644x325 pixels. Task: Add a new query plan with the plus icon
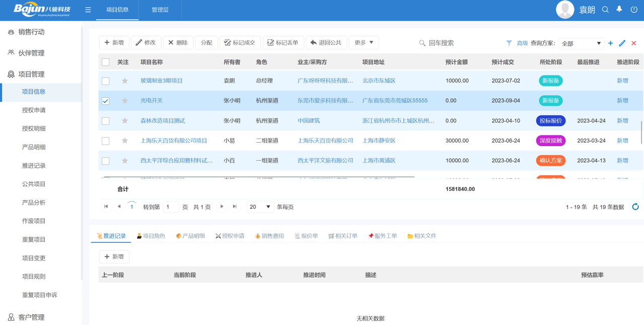(x=610, y=43)
